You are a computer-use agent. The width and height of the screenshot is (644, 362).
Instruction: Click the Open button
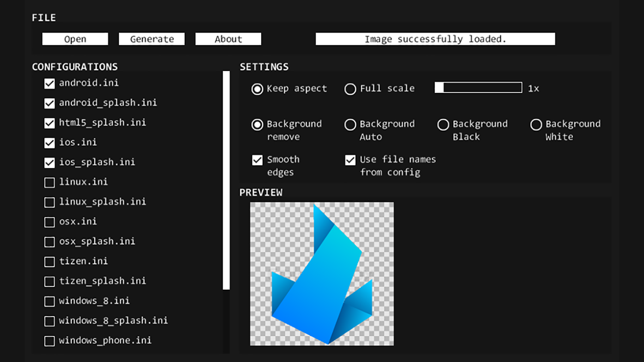tap(75, 39)
